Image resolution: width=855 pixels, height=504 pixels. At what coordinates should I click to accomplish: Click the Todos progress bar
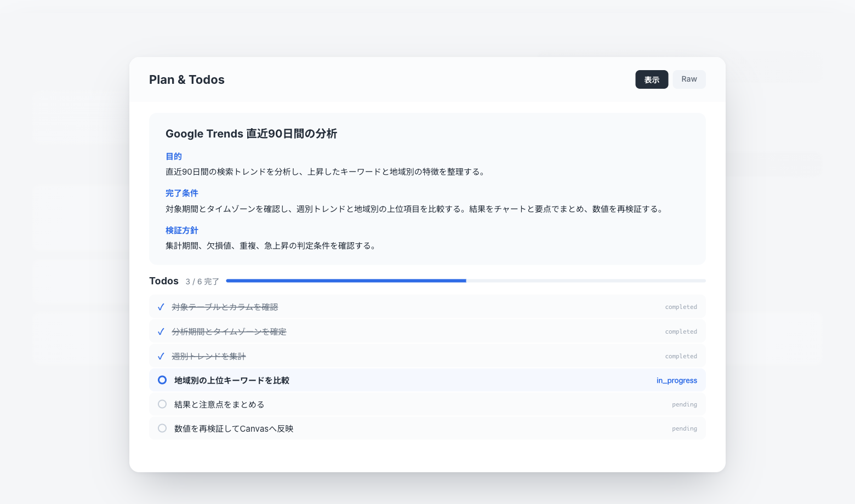point(466,280)
